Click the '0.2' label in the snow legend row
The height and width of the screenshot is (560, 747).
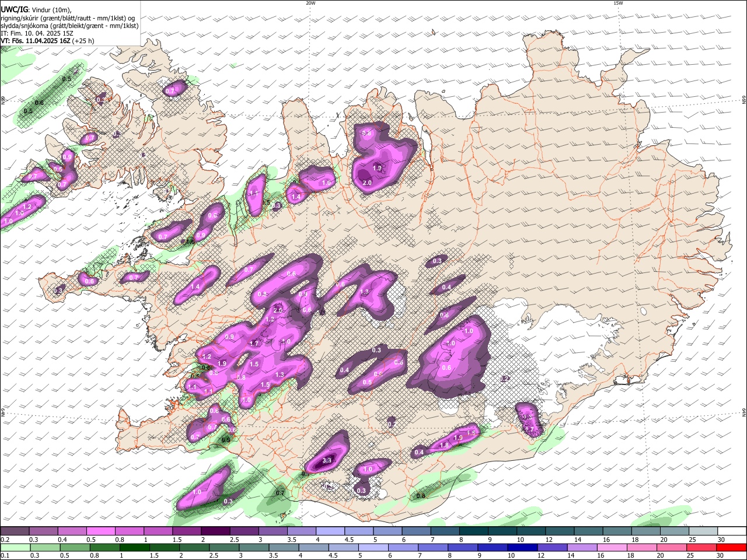point(5,540)
